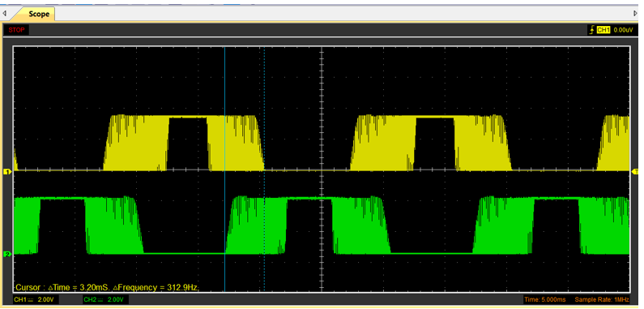Click the CH2 2.00V scale readout
This screenshot has width=644, height=309.
(104, 299)
